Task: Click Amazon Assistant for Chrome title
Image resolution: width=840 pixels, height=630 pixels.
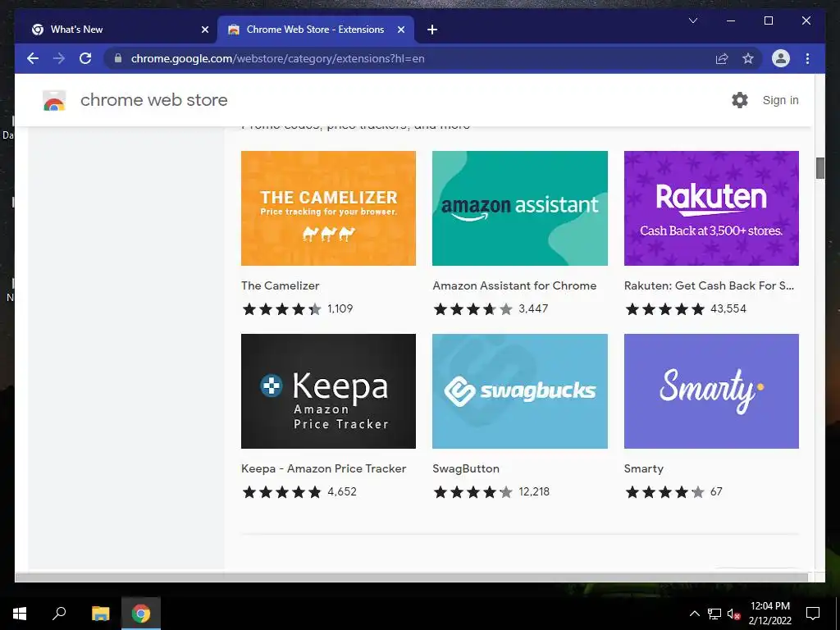Action: pyautogui.click(x=514, y=285)
